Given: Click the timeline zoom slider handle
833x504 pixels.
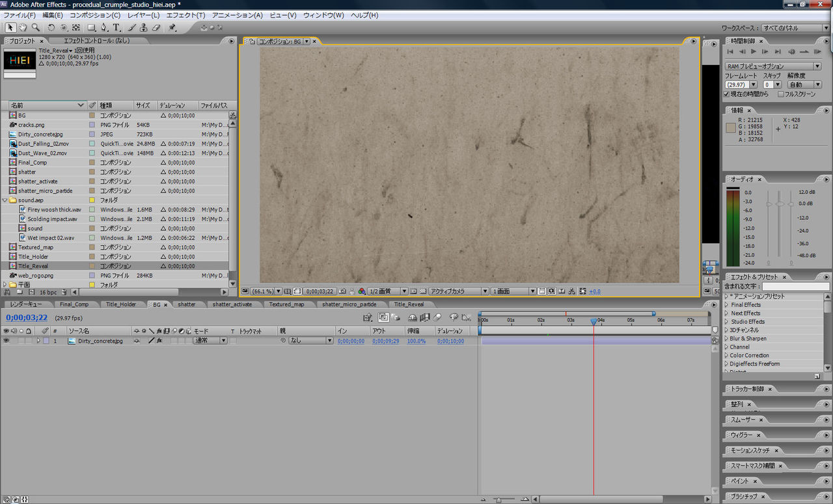Looking at the screenshot, I should 498,499.
